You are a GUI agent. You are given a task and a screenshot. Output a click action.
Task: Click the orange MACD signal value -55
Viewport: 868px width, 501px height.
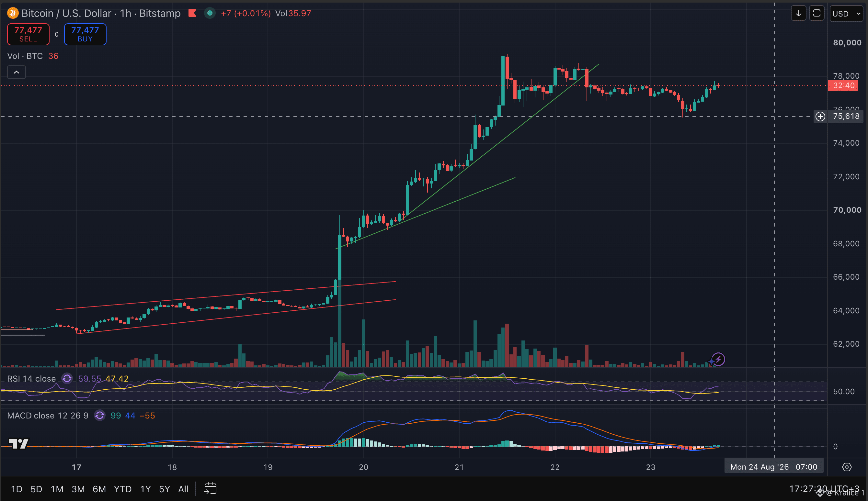click(147, 415)
